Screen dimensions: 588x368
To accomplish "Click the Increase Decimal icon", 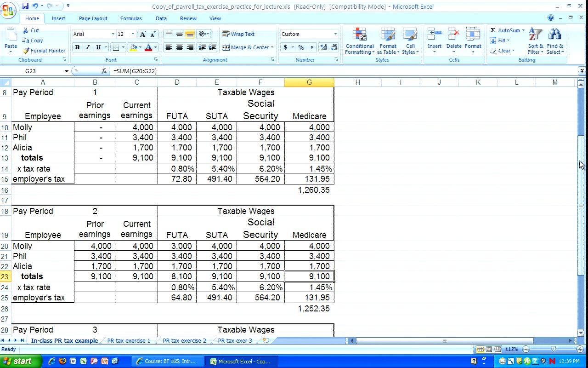I will pos(323,47).
